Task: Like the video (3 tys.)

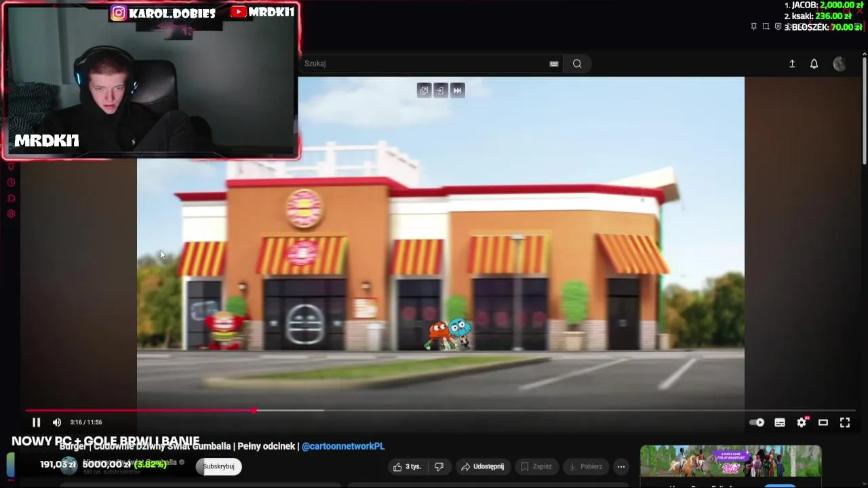Action: tap(407, 466)
